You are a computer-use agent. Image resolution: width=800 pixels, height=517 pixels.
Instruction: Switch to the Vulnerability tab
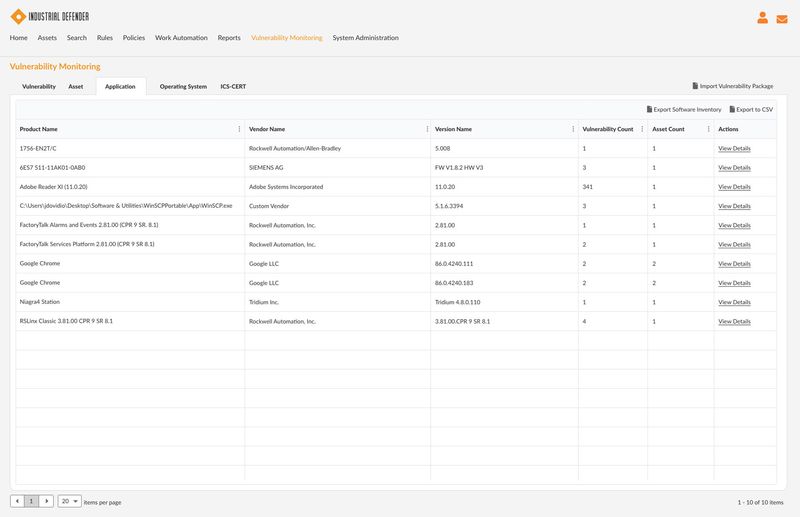[x=39, y=87]
